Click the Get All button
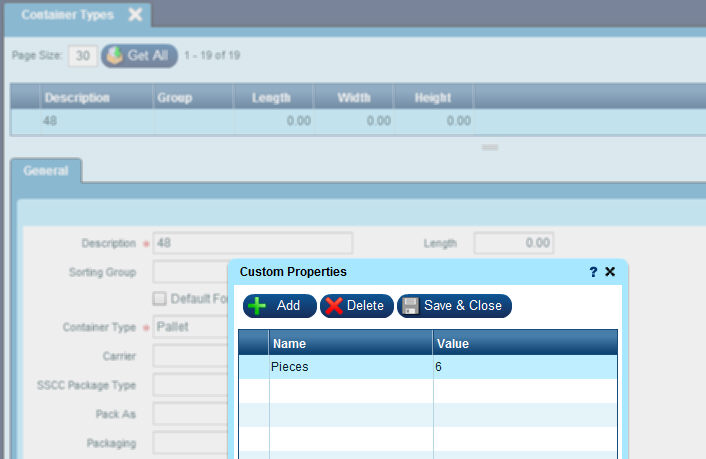The height and width of the screenshot is (459, 706). 139,55
